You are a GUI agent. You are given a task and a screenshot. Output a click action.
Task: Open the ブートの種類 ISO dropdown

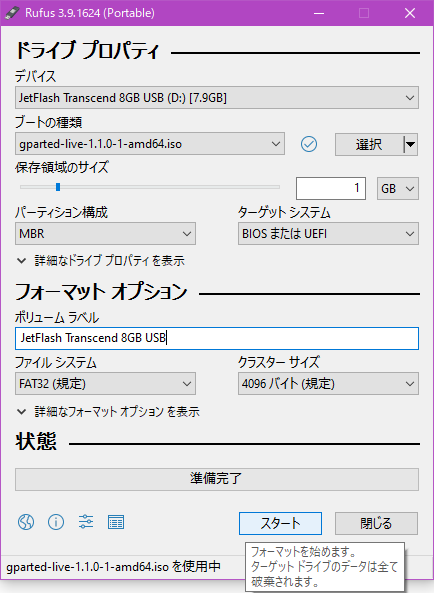tap(150, 144)
